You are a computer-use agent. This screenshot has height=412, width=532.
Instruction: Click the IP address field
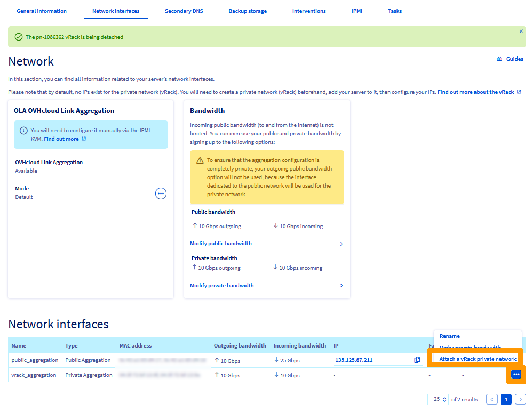372,360
